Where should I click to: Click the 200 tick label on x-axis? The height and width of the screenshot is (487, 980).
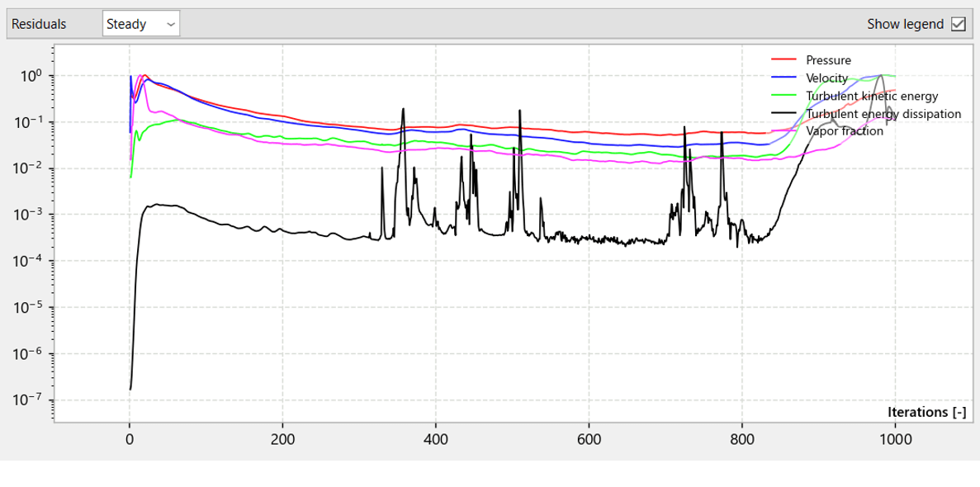point(282,439)
